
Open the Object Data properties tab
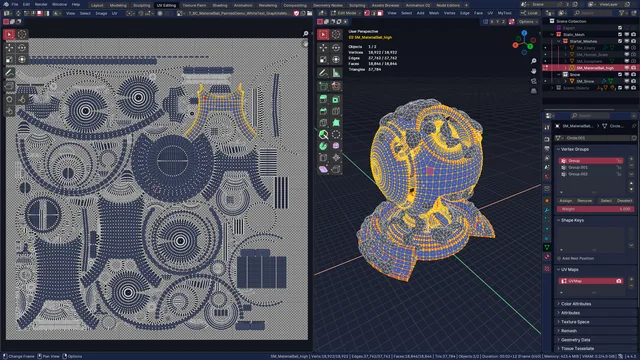point(547,247)
